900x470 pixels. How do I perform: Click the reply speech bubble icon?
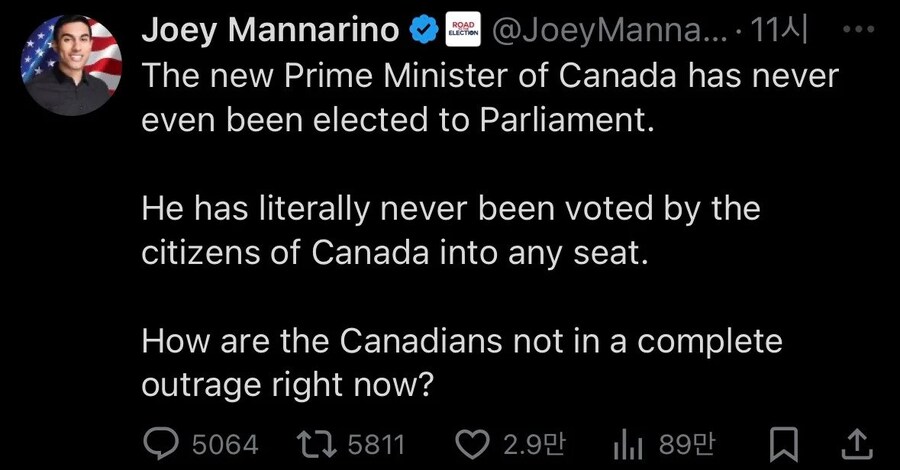[x=162, y=443]
